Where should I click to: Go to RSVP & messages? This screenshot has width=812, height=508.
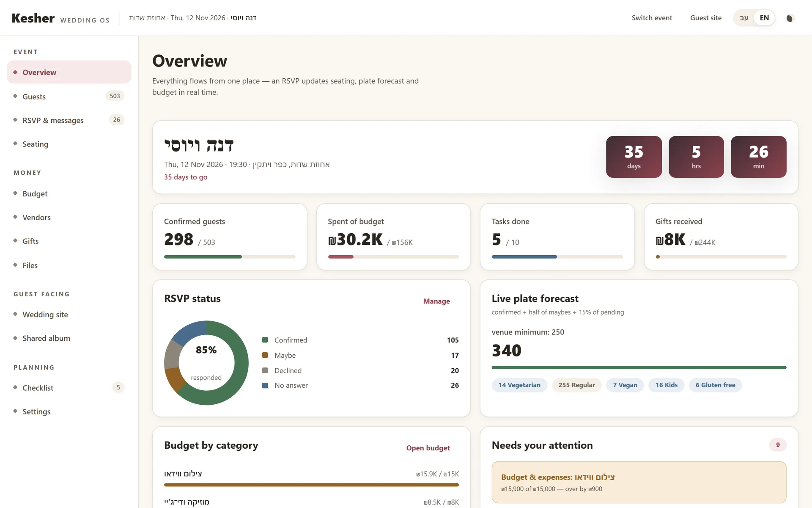[69, 120]
